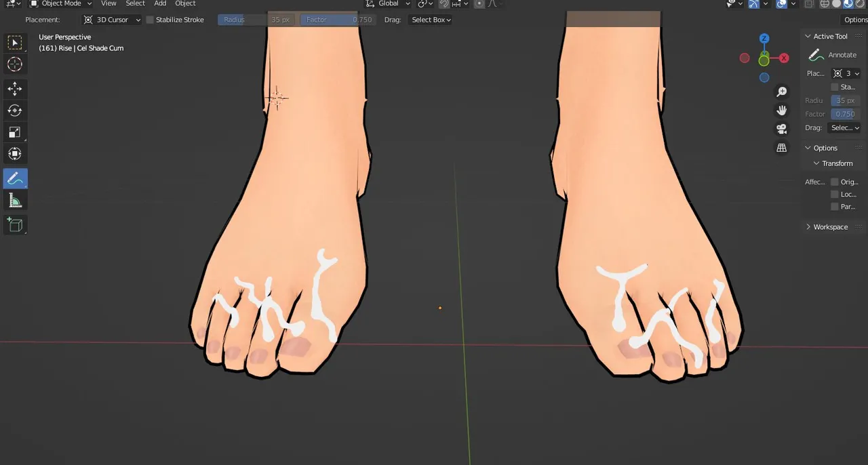Open the Select menu

(135, 4)
